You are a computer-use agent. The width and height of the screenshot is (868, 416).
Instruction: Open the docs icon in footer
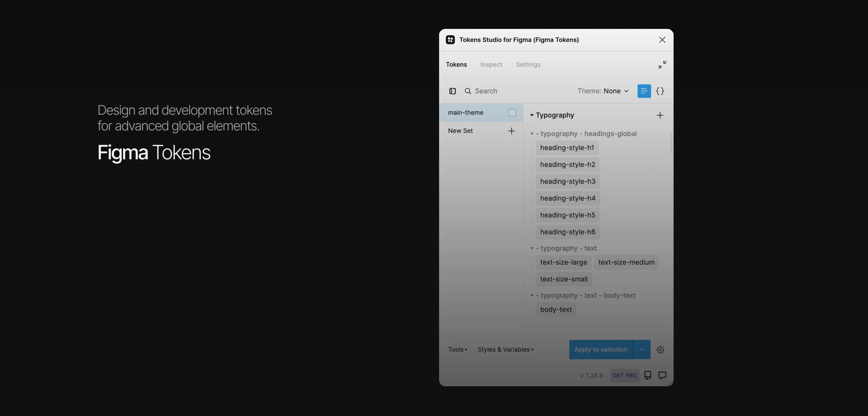(x=648, y=375)
